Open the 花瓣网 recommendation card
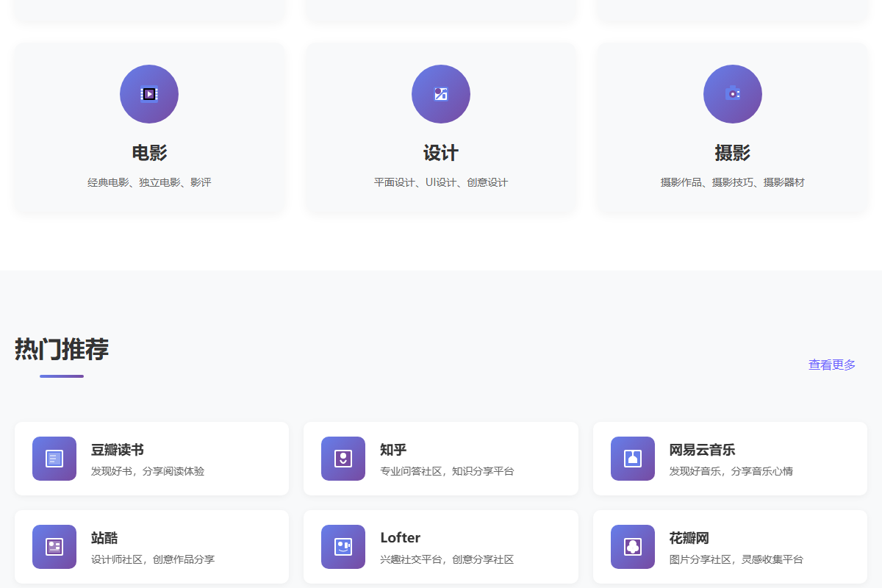Viewport: 882px width, 588px height. [x=729, y=546]
